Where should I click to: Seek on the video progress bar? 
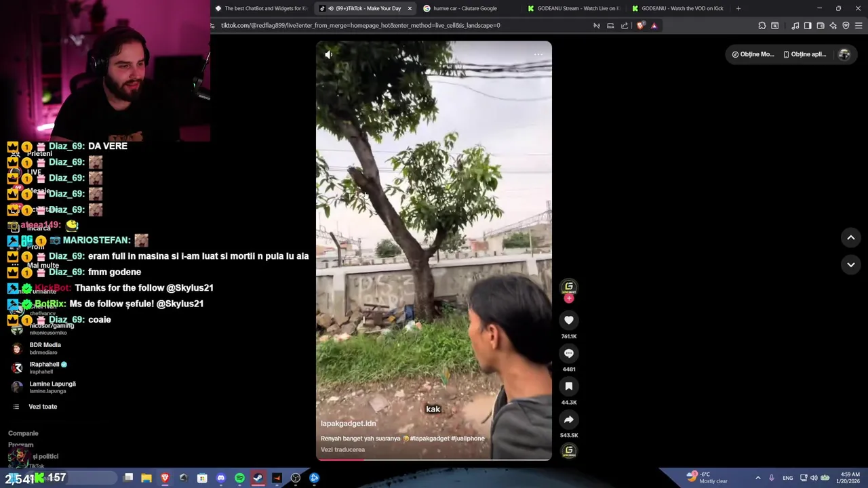click(434, 460)
